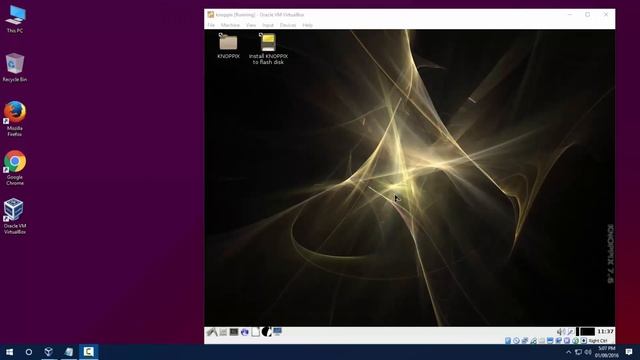Open the File menu in VirtualBox

pyautogui.click(x=211, y=25)
